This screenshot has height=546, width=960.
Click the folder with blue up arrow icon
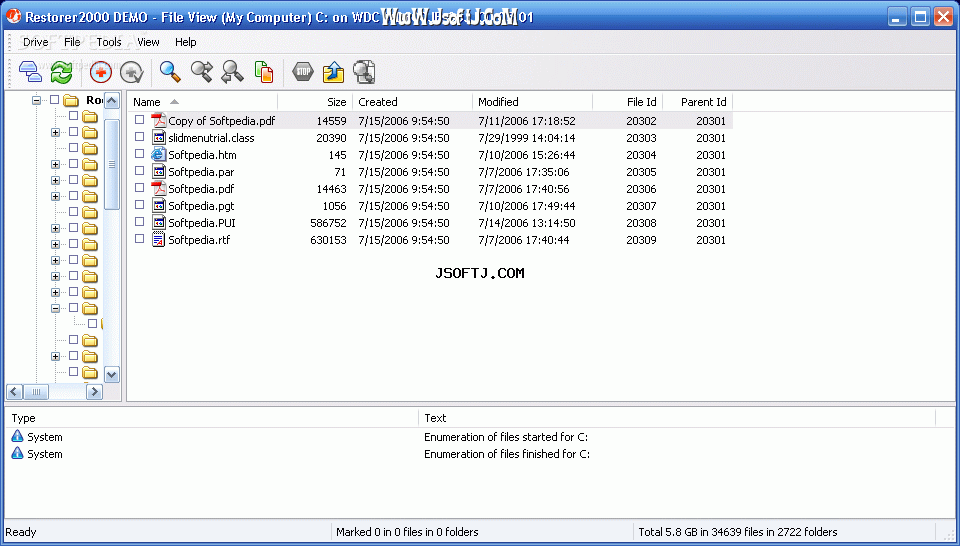point(333,72)
